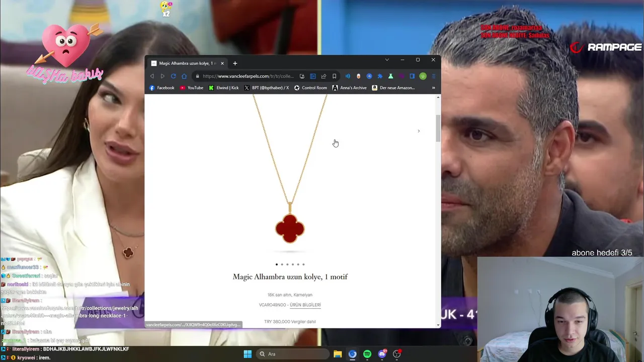Viewport: 644px width, 362px height.
Task: Click scrollbar down arrow
Action: (438, 325)
